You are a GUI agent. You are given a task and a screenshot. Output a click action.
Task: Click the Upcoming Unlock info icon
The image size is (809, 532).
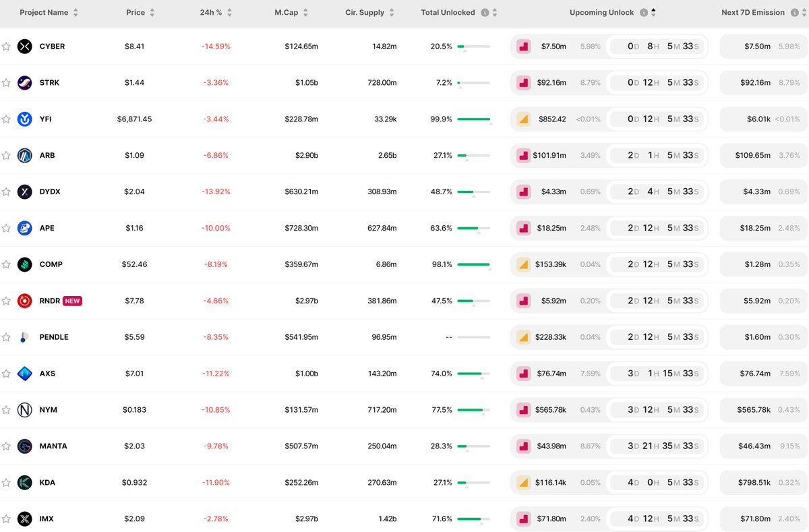click(x=644, y=13)
